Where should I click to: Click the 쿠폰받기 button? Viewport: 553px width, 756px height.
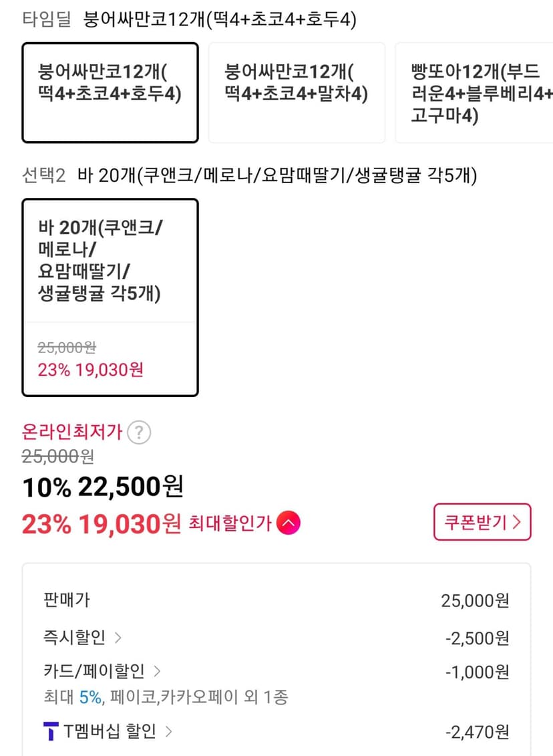pos(482,522)
